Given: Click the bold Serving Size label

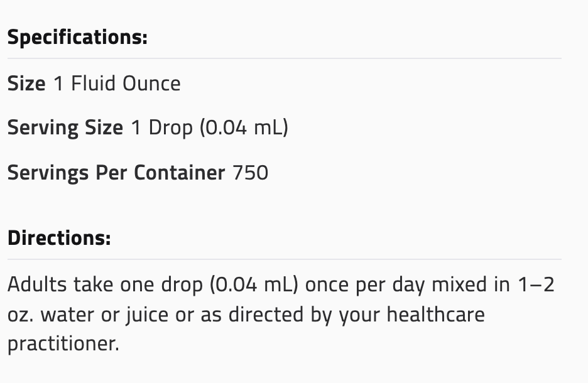Looking at the screenshot, I should pos(65,127).
